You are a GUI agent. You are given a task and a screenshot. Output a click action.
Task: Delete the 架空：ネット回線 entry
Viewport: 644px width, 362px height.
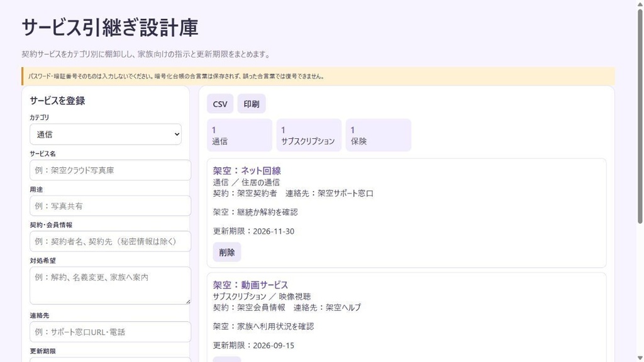(x=226, y=252)
